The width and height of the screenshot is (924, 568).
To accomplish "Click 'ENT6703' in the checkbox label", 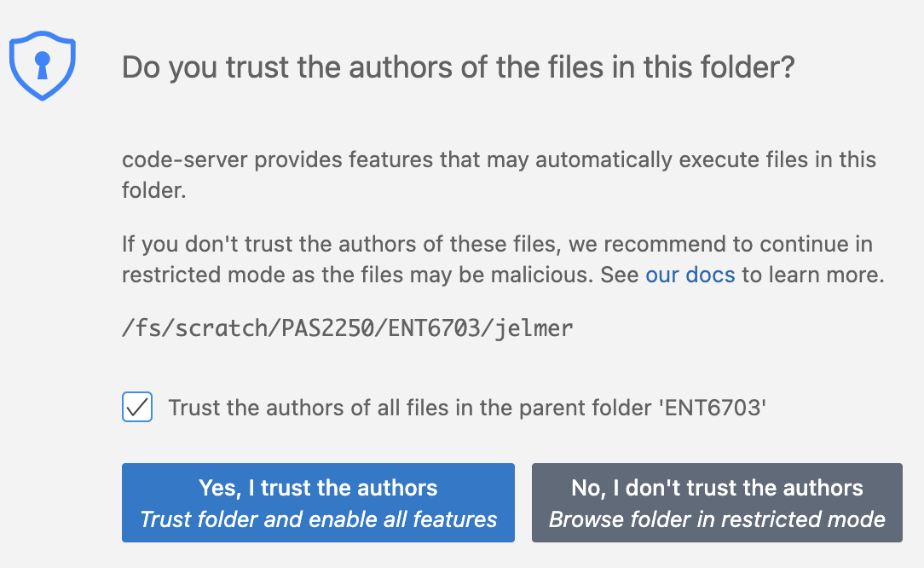I will pyautogui.click(x=714, y=408).
